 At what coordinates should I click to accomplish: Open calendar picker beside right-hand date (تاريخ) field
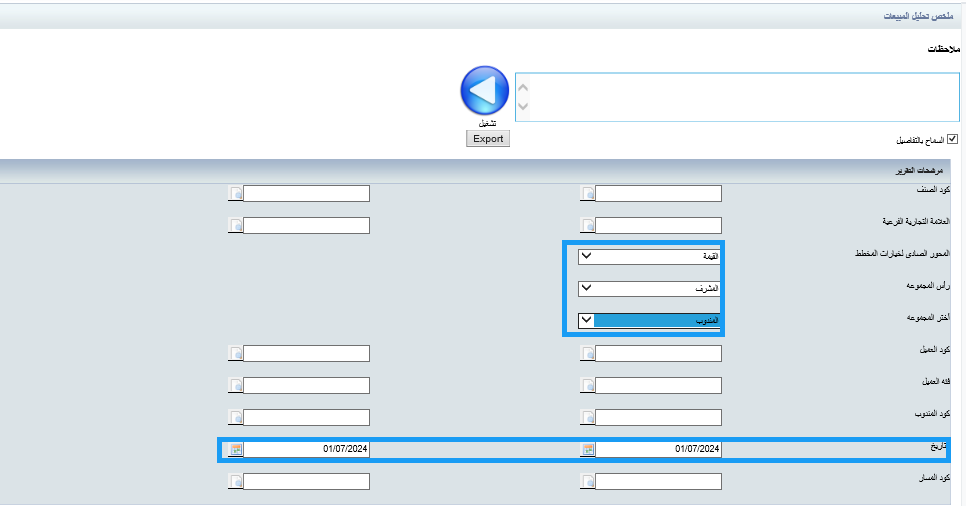click(588, 450)
